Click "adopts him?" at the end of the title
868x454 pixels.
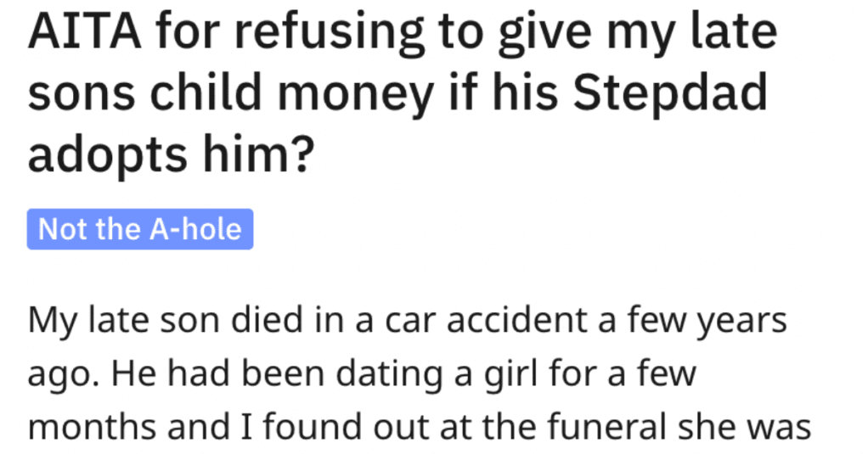(171, 154)
